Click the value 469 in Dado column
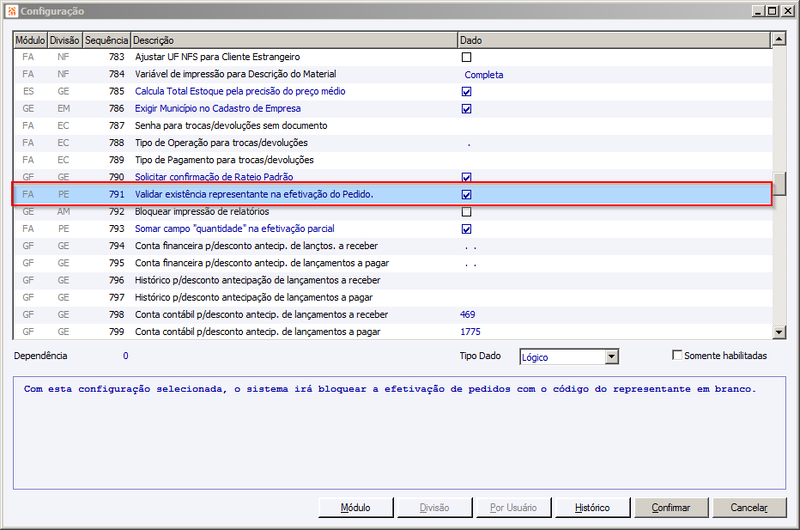Viewport: 800px width, 530px height. tap(467, 315)
